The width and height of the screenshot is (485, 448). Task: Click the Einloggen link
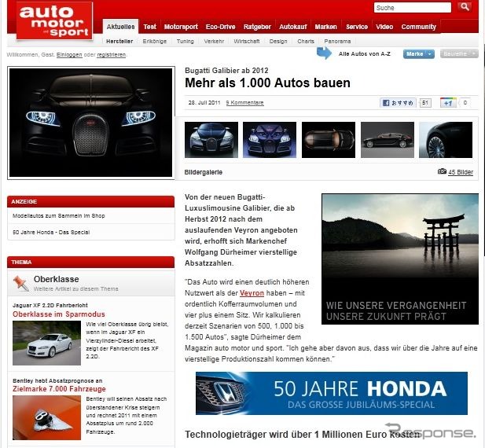click(x=69, y=55)
